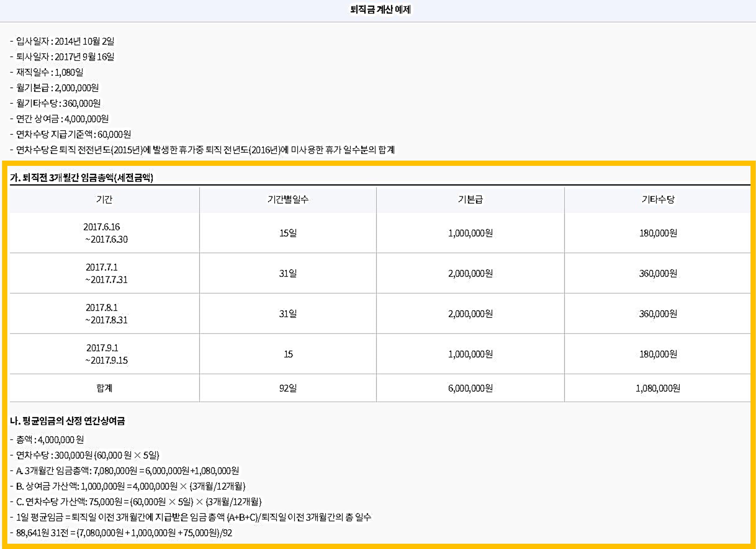This screenshot has height=549, width=756.
Task: Click the total 6,000,000원 cell
Action: (x=470, y=388)
